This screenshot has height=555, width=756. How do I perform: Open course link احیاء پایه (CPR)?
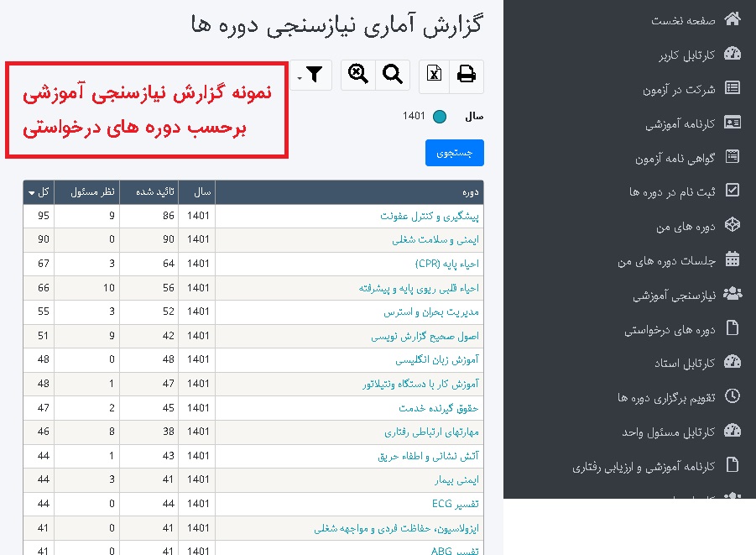point(447,264)
